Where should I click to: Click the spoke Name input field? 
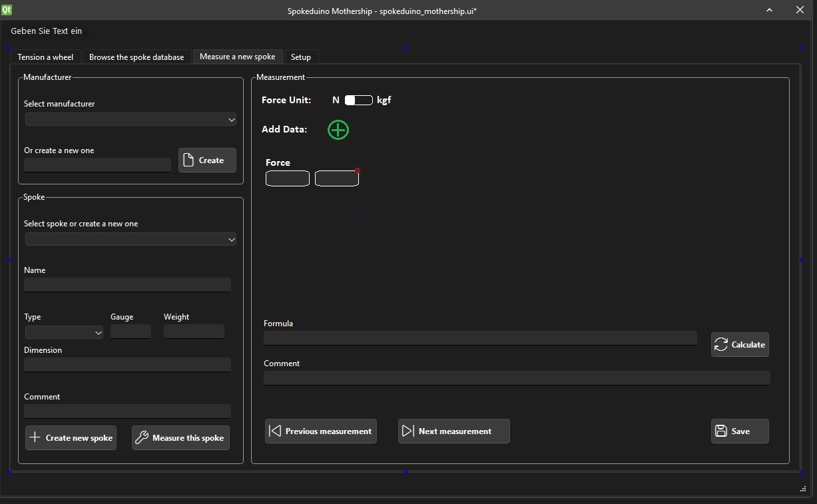tap(127, 285)
